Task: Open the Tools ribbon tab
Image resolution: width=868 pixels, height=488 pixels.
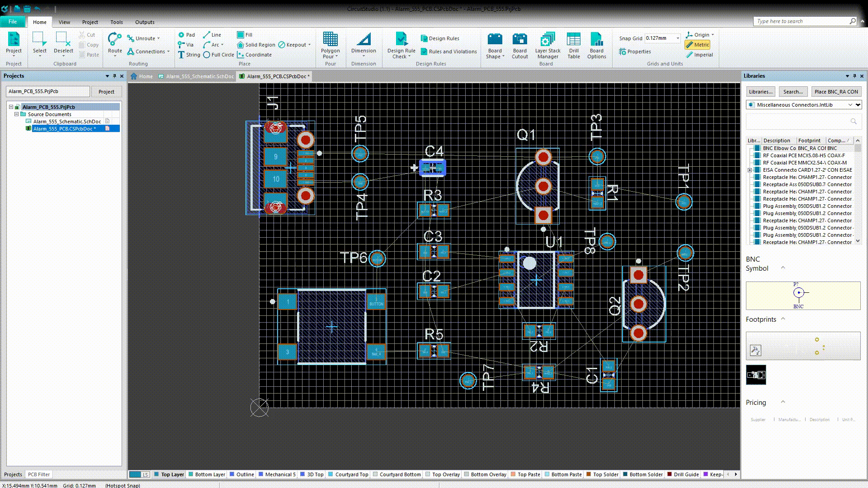Action: 116,22
